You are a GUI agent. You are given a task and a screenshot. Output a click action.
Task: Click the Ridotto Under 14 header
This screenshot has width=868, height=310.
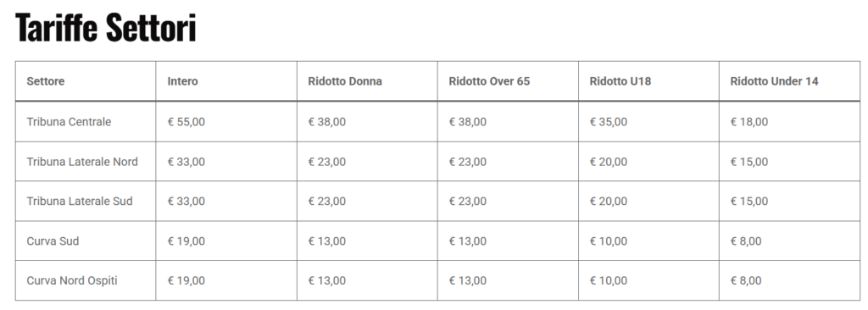coord(774,81)
